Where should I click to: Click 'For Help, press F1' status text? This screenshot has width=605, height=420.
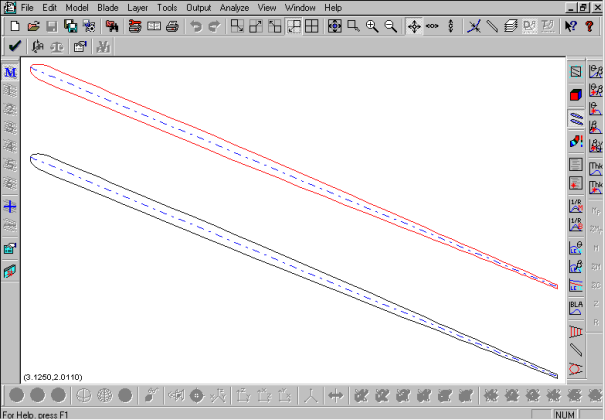[x=35, y=415]
